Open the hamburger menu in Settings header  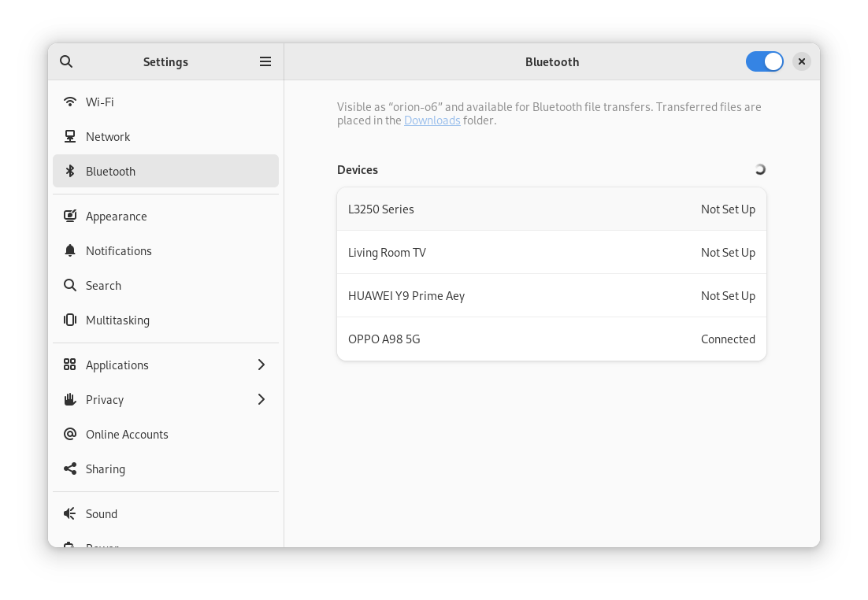click(265, 61)
